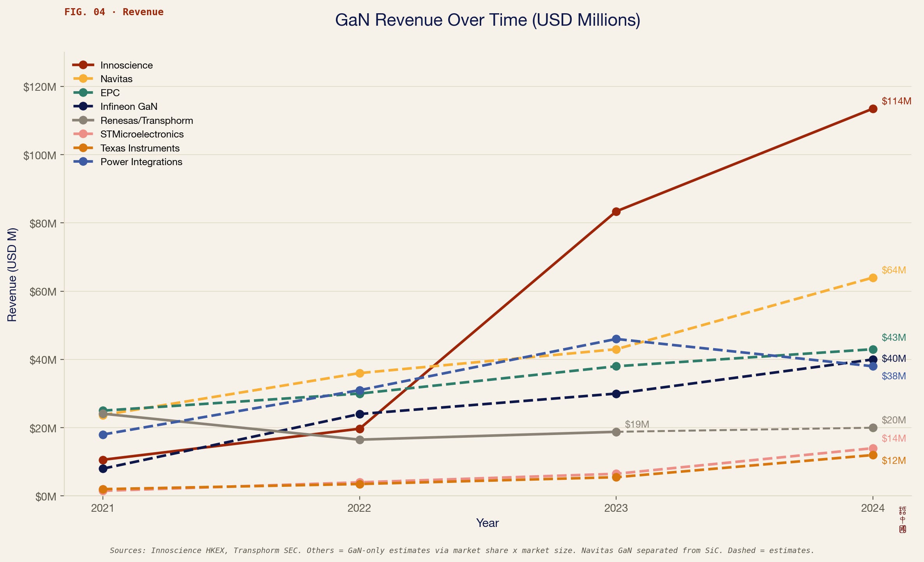This screenshot has width=924, height=562.
Task: Click Power Integrations' 2023 peak point
Action: 616,339
